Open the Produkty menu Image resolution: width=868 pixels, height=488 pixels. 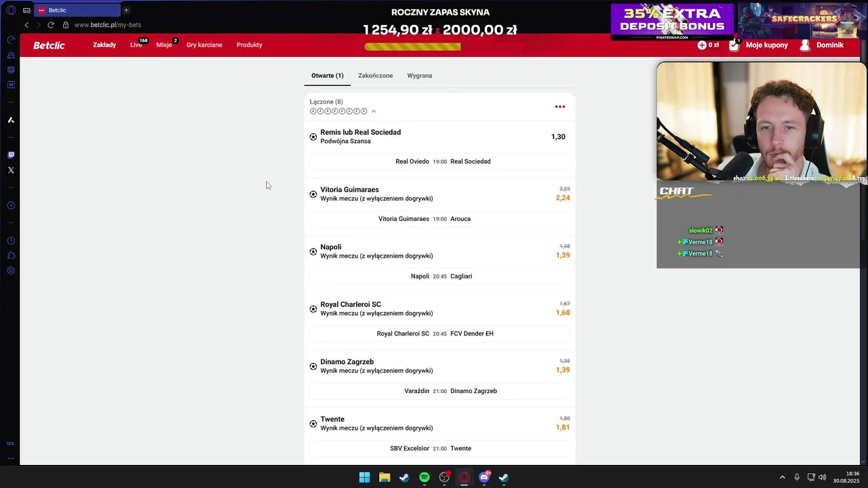250,45
